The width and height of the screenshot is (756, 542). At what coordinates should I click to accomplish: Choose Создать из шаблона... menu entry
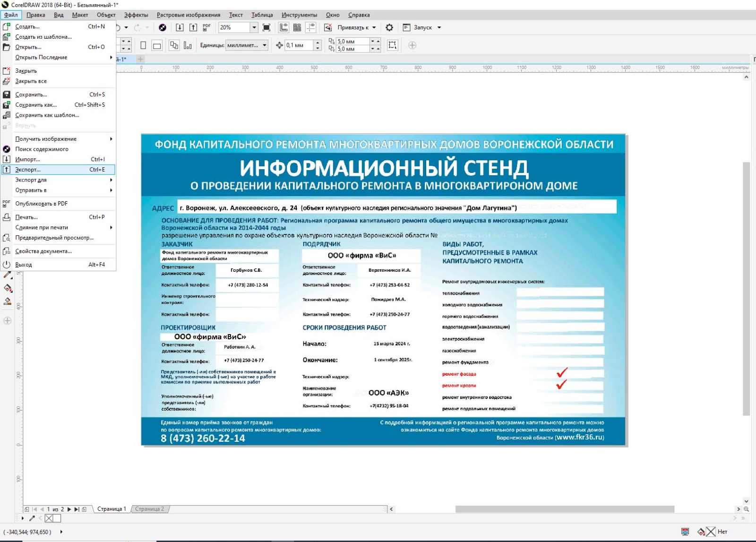coord(58,37)
